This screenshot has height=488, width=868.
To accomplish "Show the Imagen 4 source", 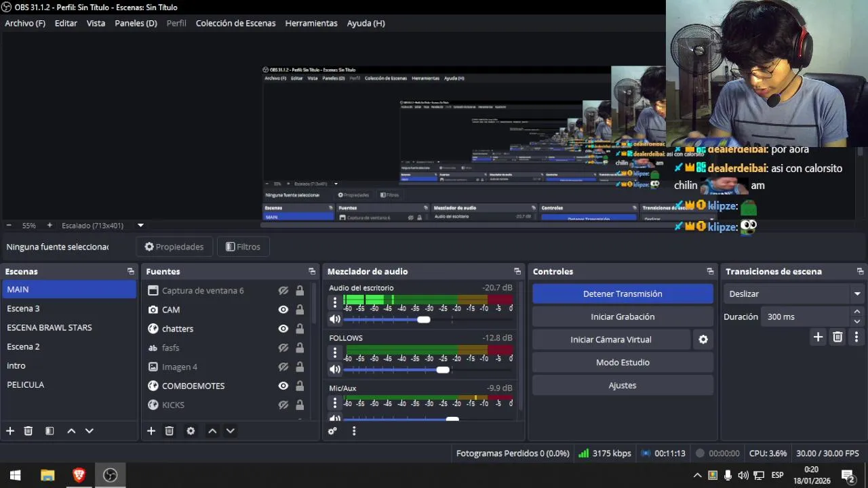I will click(x=283, y=367).
